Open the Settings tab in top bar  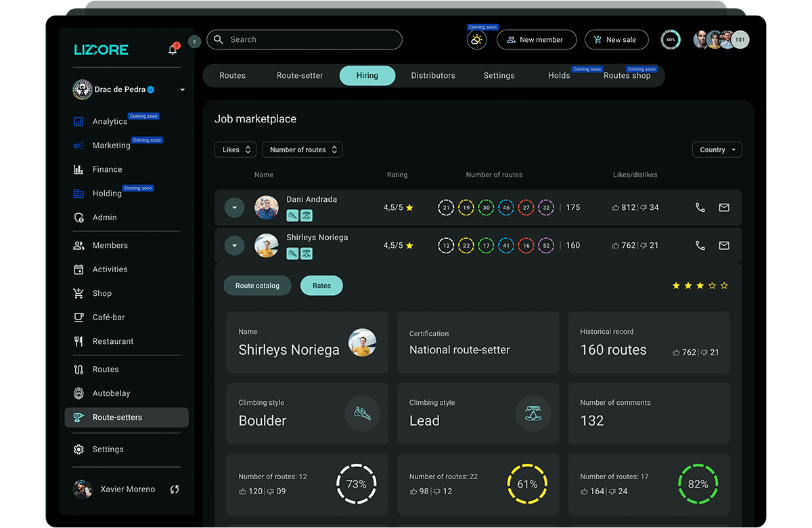tap(499, 76)
